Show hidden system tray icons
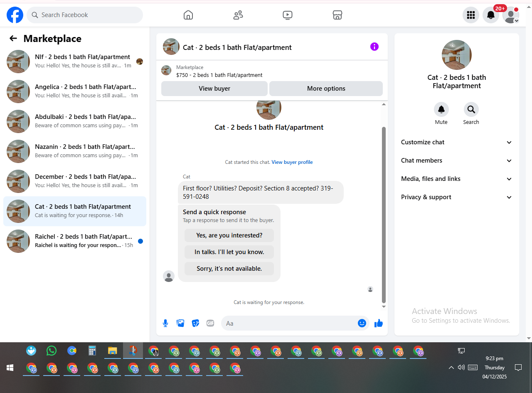The image size is (532, 393). coord(451,368)
